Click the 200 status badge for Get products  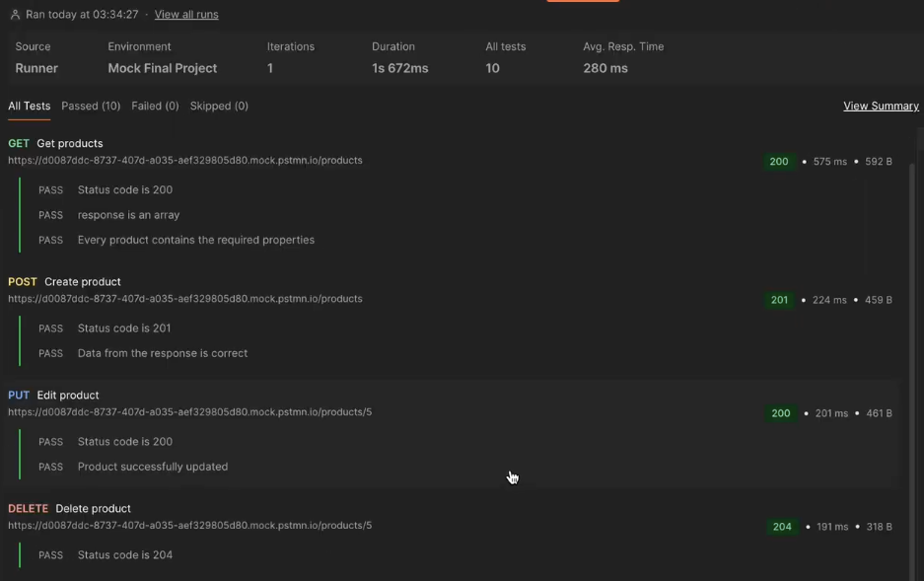(778, 162)
